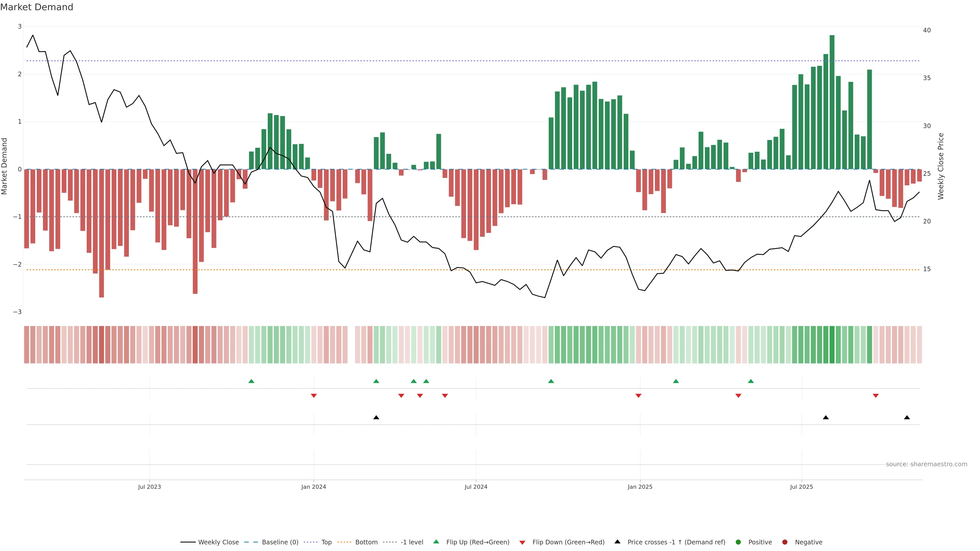Click the Jul 2024 x-axis label
980x551 pixels.
click(x=476, y=487)
